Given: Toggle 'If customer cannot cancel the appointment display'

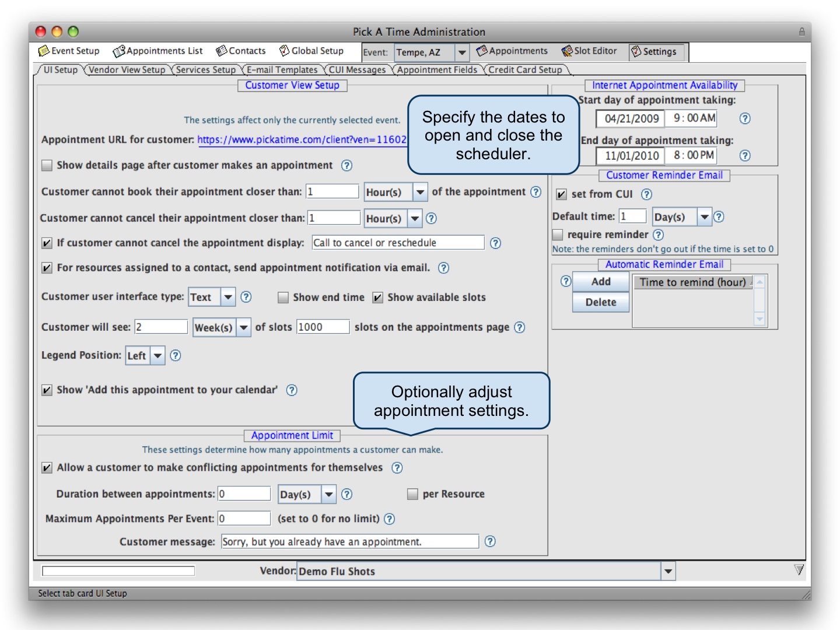Looking at the screenshot, I should click(47, 243).
